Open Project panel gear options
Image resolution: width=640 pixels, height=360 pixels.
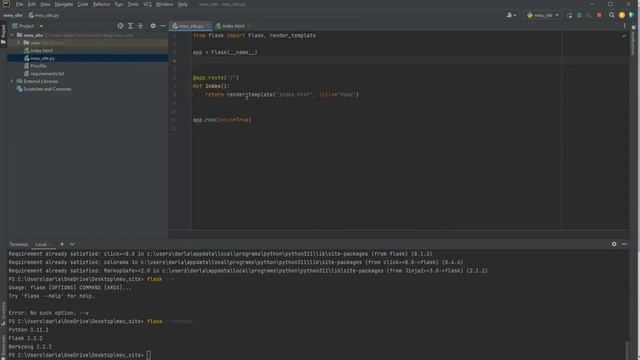click(x=153, y=26)
